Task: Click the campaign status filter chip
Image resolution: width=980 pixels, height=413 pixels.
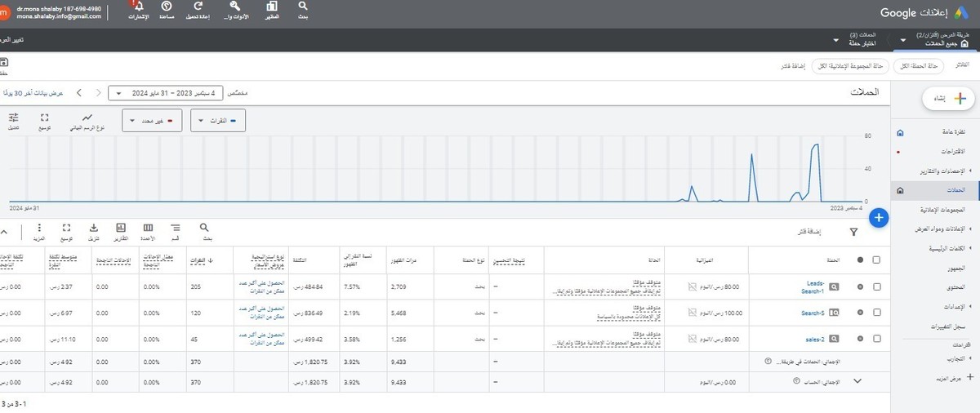Action: [x=920, y=65]
